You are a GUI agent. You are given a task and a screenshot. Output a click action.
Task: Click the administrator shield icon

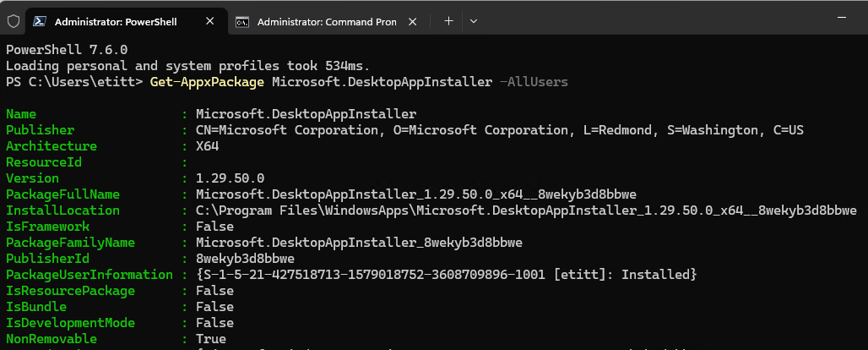pos(13,21)
